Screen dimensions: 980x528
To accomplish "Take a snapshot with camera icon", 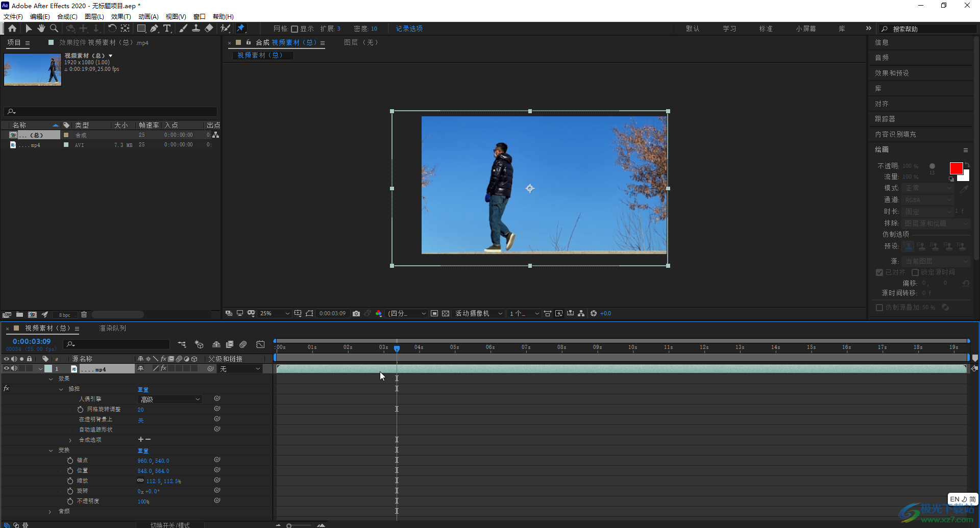I will pyautogui.click(x=356, y=313).
